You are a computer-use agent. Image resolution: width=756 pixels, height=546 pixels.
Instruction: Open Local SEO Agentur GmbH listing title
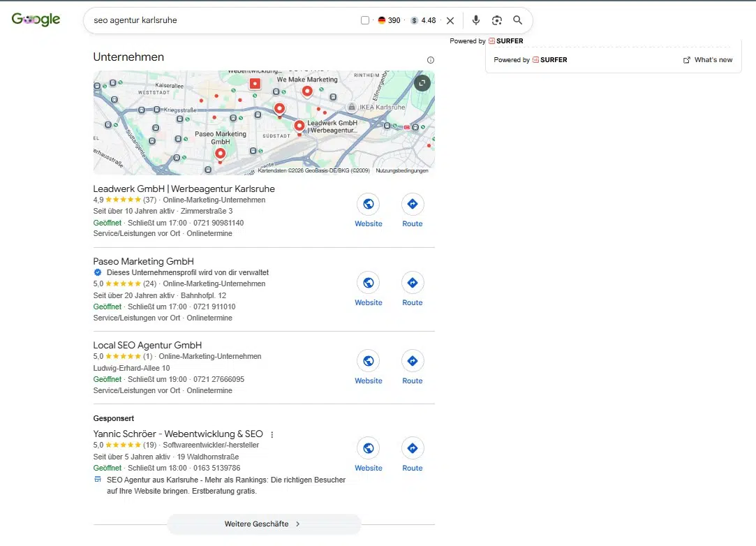click(147, 345)
